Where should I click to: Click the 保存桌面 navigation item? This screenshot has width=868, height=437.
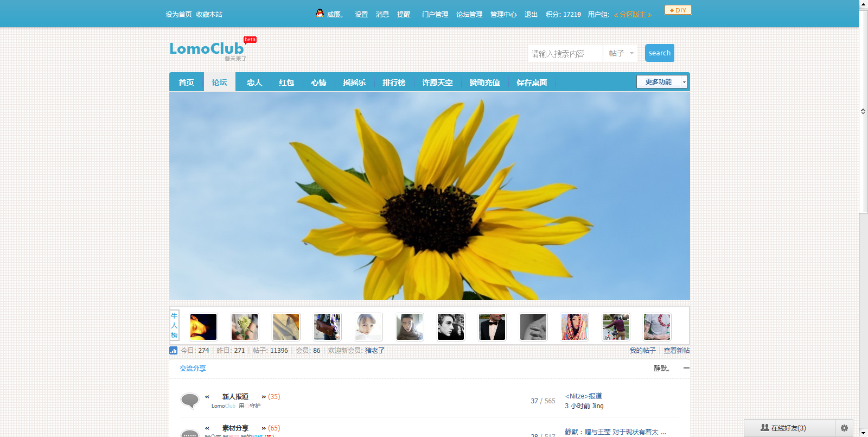coord(532,83)
